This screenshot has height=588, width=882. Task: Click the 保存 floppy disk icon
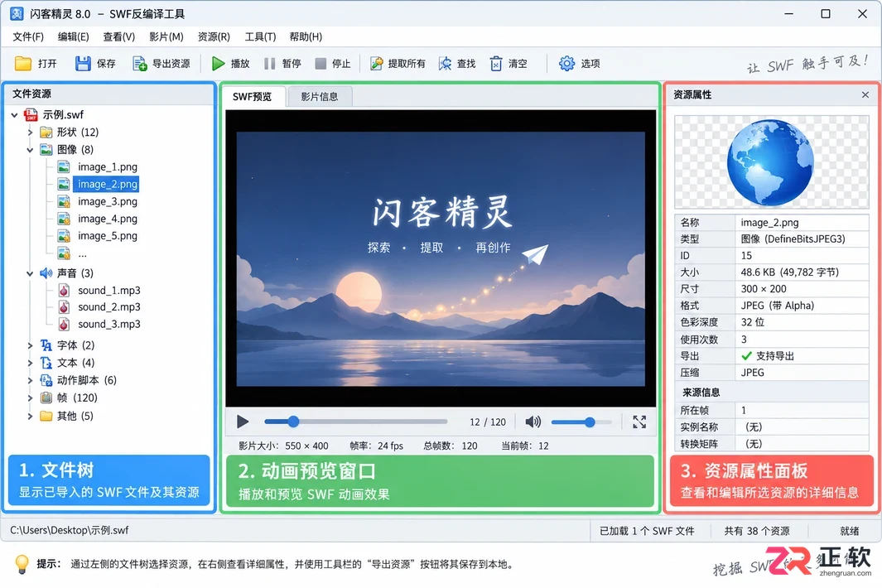pyautogui.click(x=83, y=64)
